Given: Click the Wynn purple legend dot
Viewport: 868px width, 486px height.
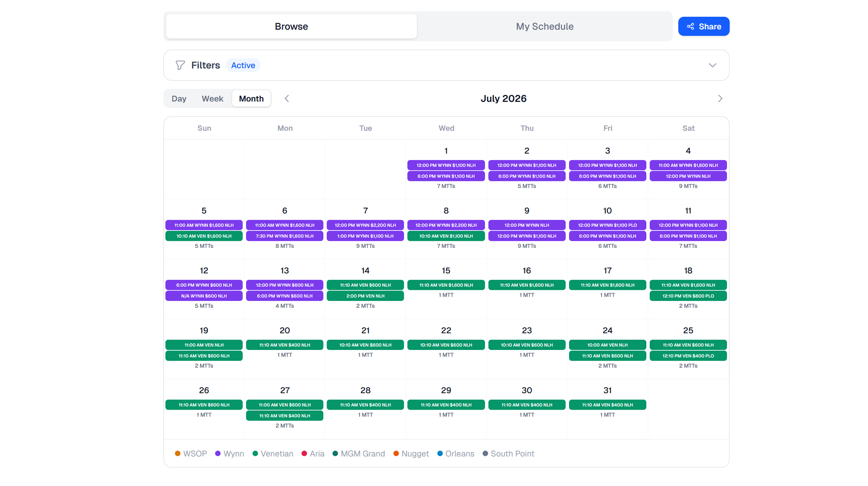Looking at the screenshot, I should [x=218, y=453].
